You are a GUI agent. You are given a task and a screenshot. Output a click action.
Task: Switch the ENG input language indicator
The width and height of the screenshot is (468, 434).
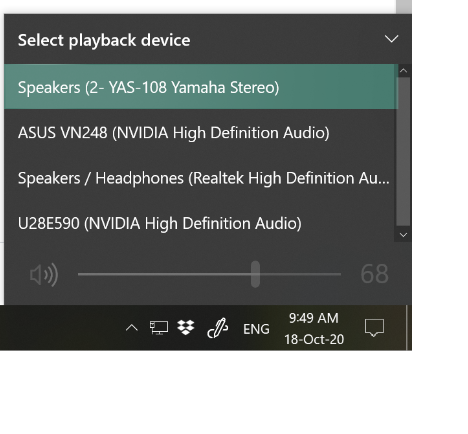tap(256, 329)
